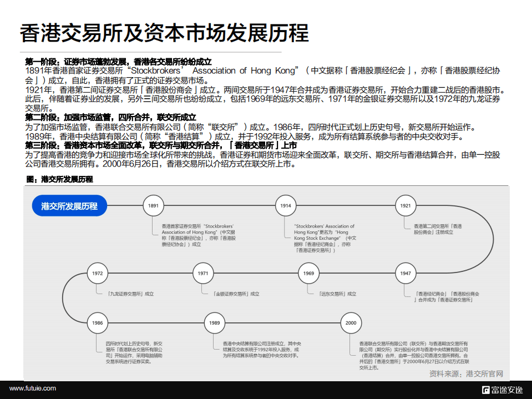Select the 1891 milestone node on timeline
Viewport: 532px width, 399px height.
tap(153, 205)
